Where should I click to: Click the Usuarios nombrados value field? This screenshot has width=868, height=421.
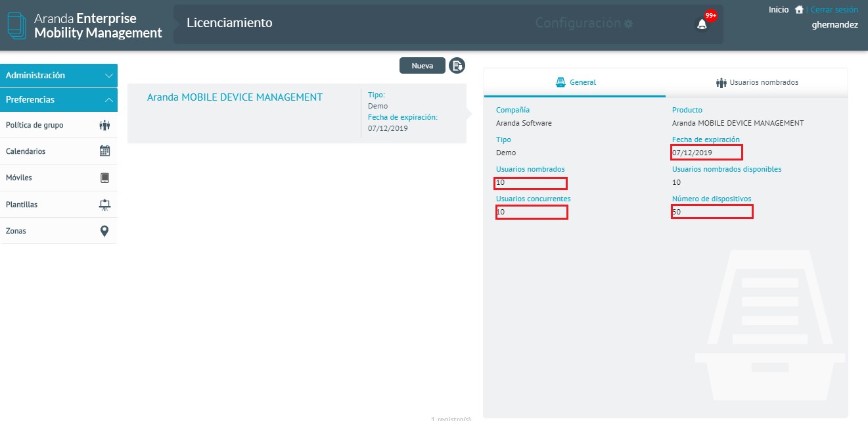(x=531, y=183)
